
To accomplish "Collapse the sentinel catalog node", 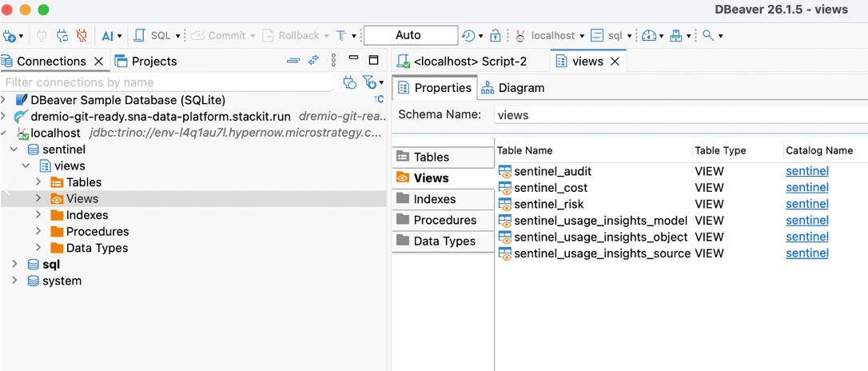I will (15, 150).
